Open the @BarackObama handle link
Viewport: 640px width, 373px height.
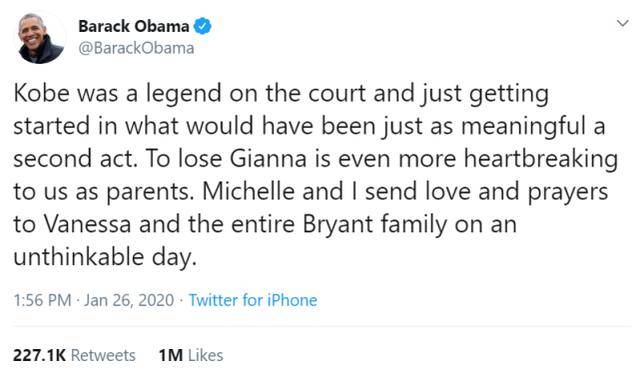tap(136, 48)
